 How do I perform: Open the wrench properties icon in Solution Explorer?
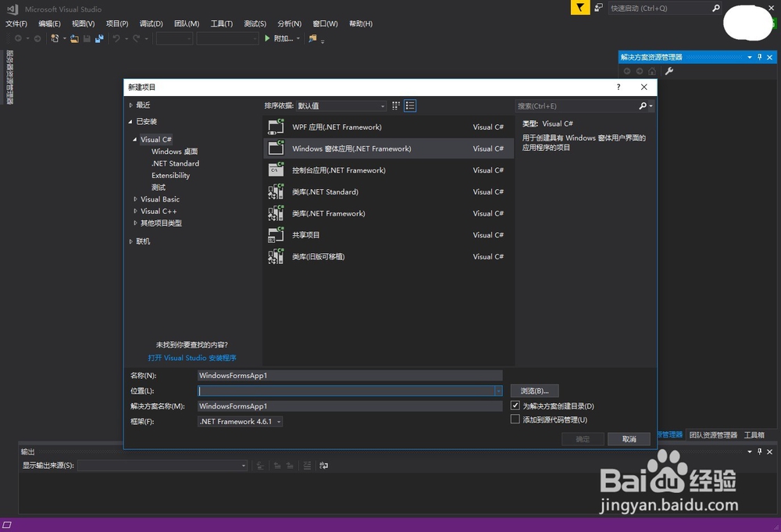click(x=669, y=70)
